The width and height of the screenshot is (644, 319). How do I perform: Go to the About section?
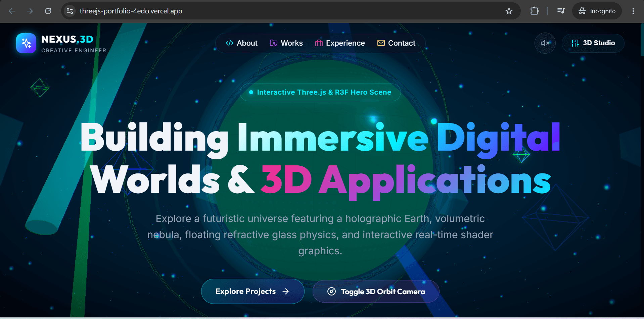[241, 43]
